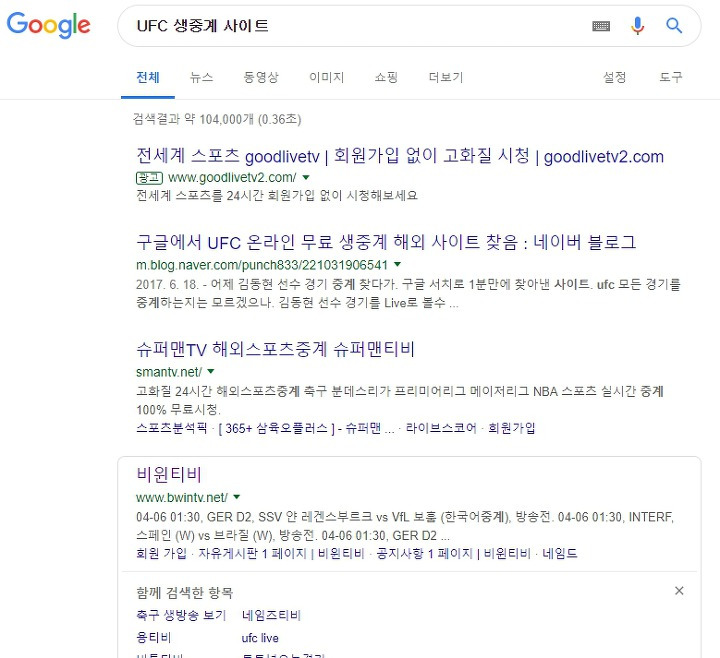
Task: Close the '함께 검색한 항목' box
Action: coord(679,591)
